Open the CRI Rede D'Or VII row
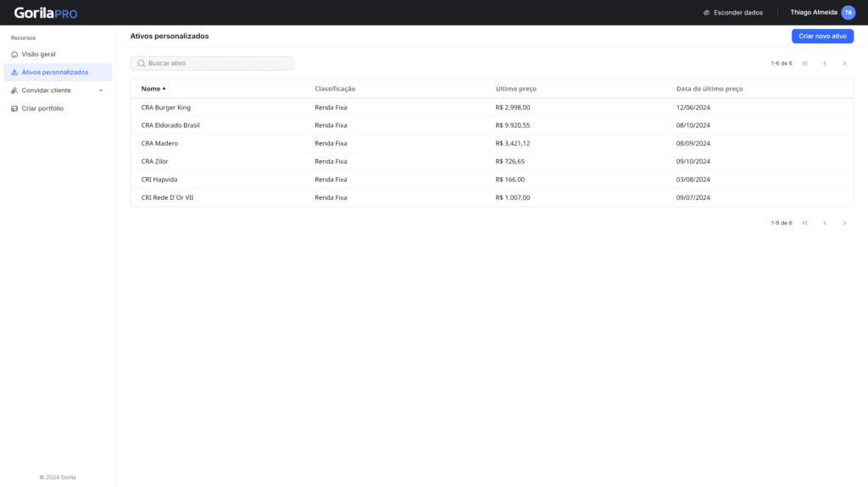868x487 pixels. [x=492, y=197]
